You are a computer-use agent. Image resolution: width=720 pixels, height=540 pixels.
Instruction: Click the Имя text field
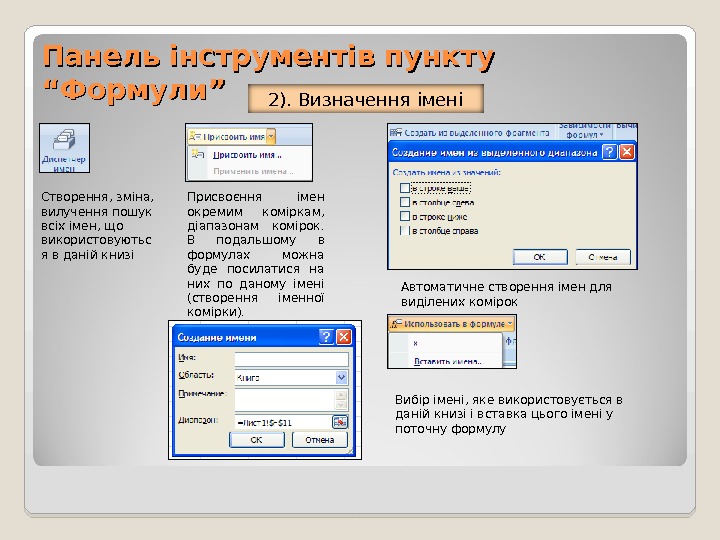click(x=292, y=359)
